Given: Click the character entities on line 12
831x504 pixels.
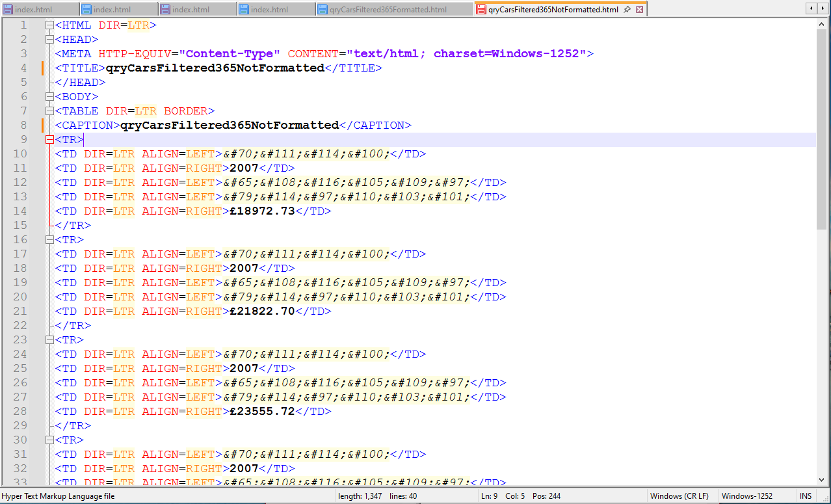Looking at the screenshot, I should (x=346, y=182).
